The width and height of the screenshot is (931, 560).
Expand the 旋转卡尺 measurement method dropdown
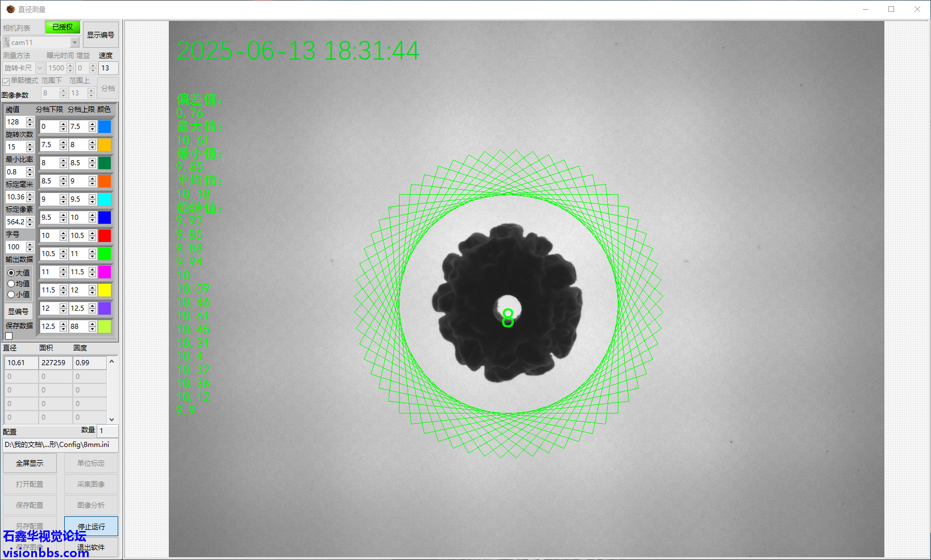(40, 68)
